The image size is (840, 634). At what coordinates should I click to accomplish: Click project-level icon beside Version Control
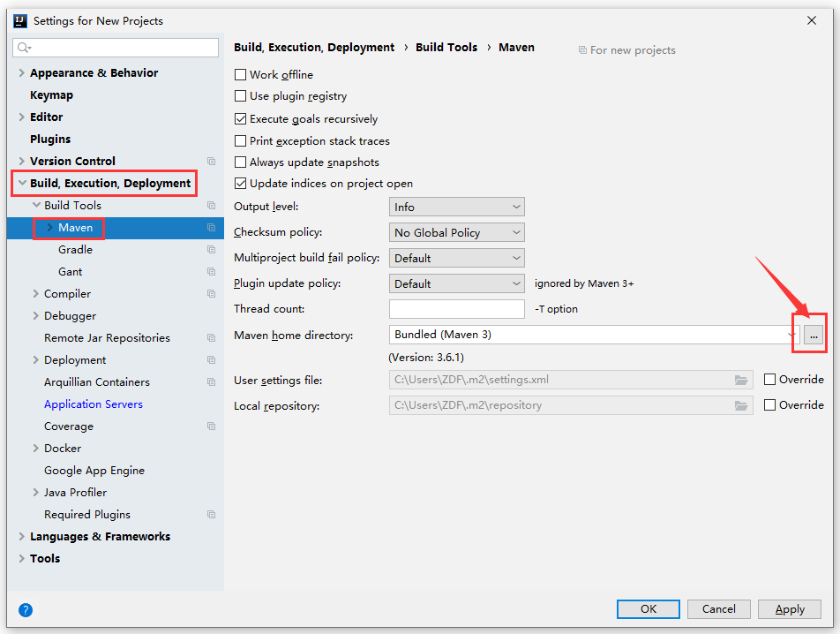pos(211,162)
